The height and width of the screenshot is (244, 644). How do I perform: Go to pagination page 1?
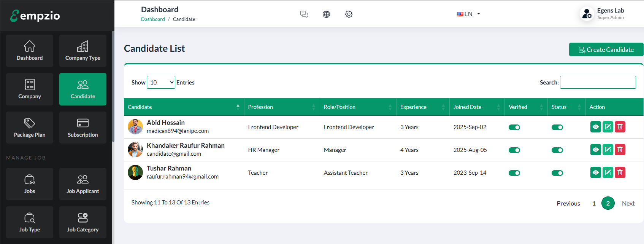click(594, 203)
